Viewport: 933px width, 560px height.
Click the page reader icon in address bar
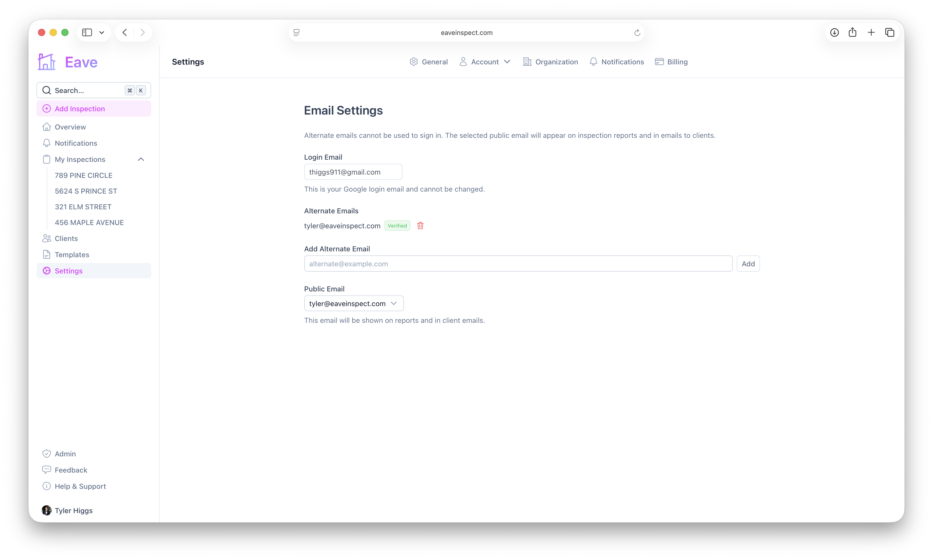coord(296,32)
